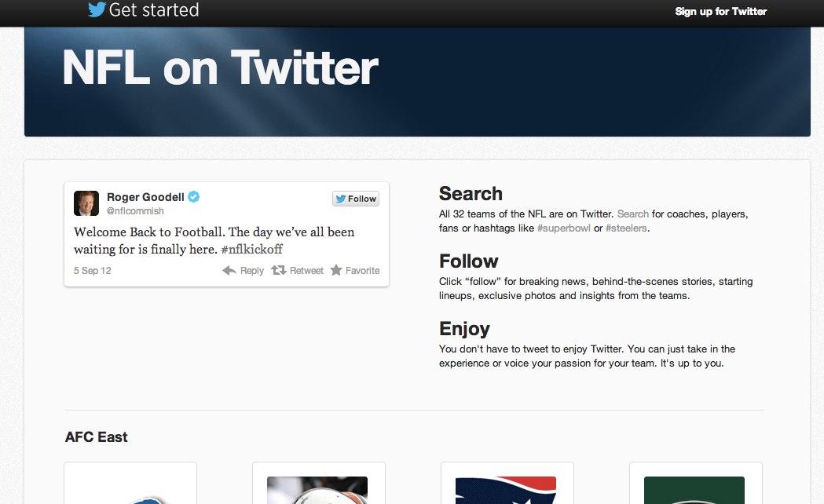Image resolution: width=824 pixels, height=504 pixels.
Task: Open the #steelers hashtag link
Action: 626,228
